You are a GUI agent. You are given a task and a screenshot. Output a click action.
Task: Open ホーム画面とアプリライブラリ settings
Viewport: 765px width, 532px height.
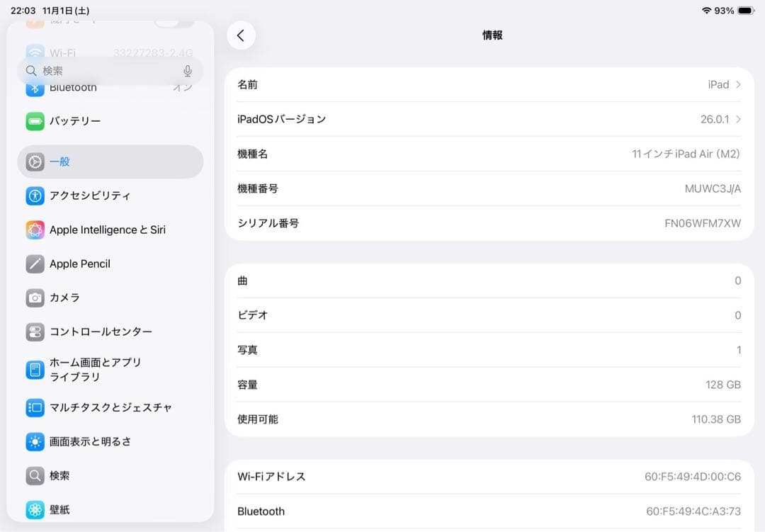coord(34,368)
